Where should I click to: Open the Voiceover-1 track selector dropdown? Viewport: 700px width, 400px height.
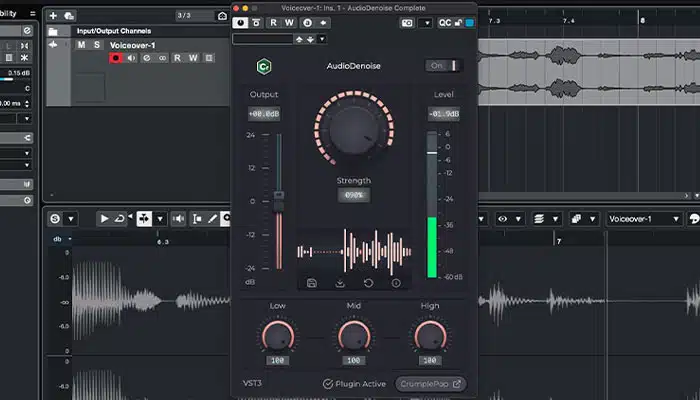pos(644,219)
